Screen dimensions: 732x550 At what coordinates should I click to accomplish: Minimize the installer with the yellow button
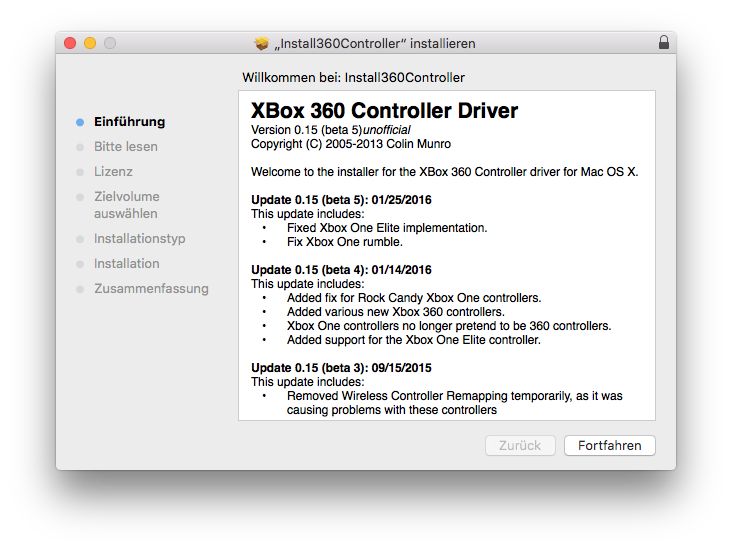coord(90,43)
